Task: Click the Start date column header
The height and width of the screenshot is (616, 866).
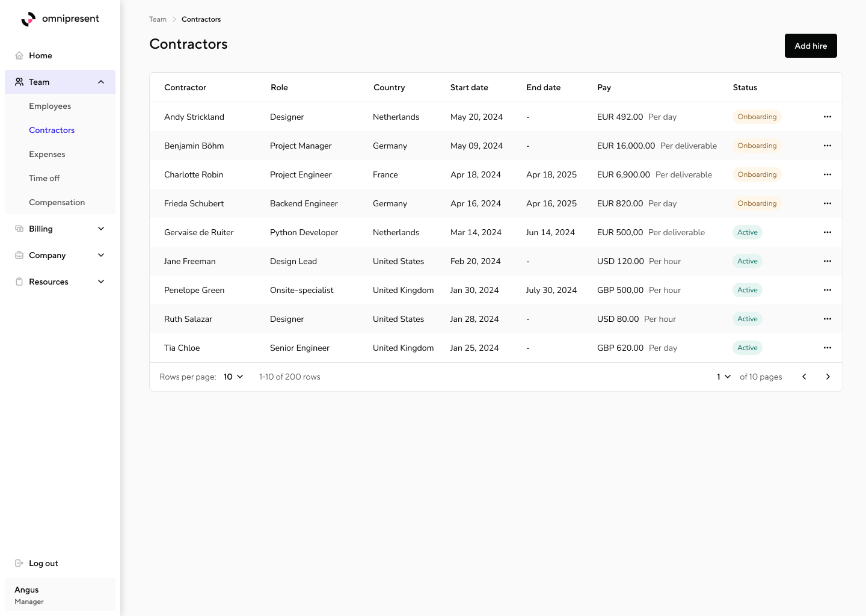Action: [x=469, y=87]
